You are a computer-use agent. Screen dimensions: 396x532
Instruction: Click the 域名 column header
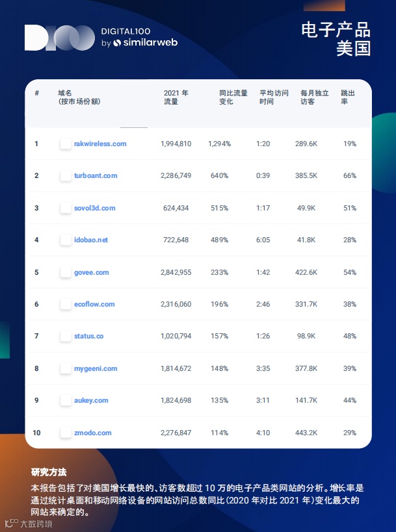(79, 97)
